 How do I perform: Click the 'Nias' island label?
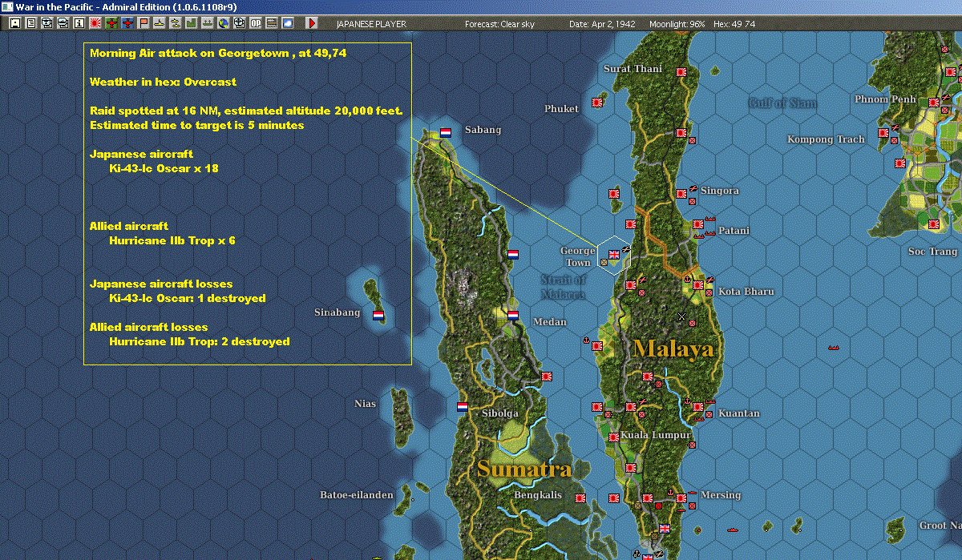point(365,404)
